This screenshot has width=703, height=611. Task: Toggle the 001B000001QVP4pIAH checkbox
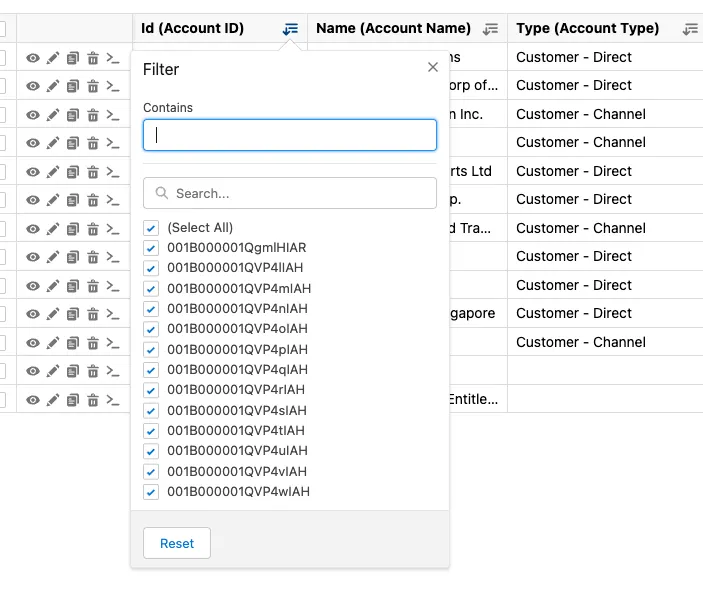coord(151,350)
